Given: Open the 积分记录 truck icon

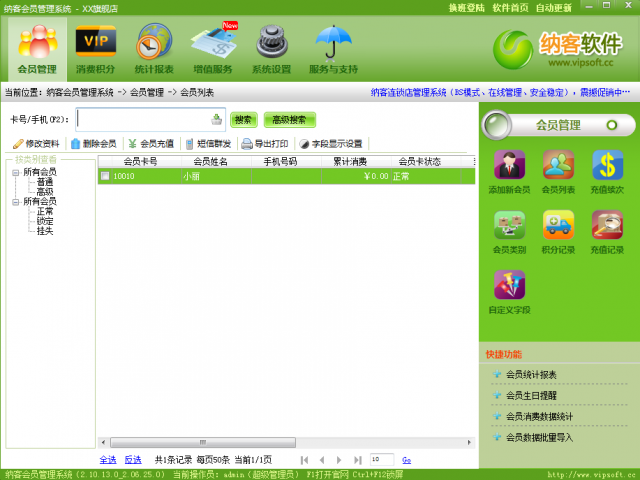Looking at the screenshot, I should [558, 232].
